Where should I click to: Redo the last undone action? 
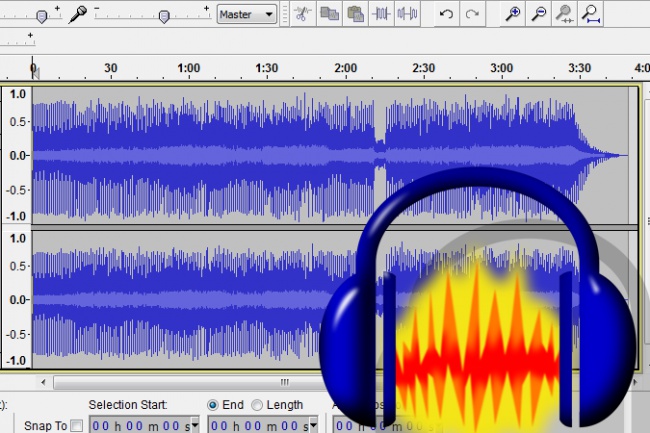[472, 14]
